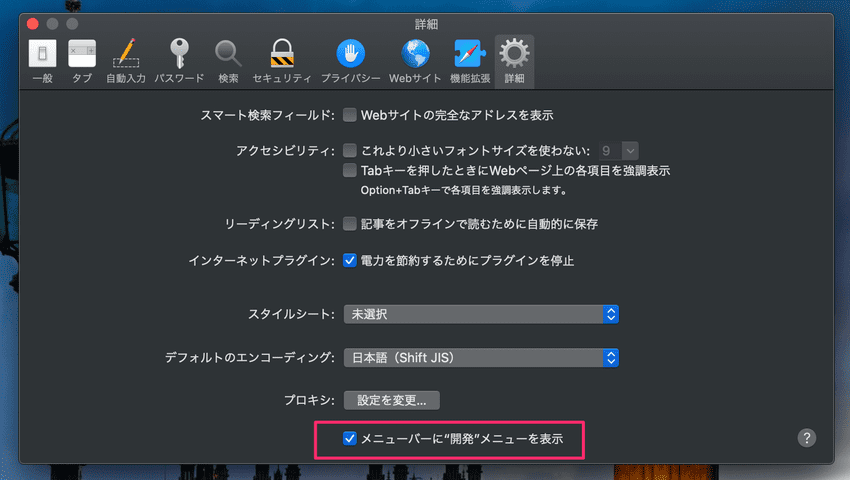Expand the デフォルトのエンコーディング dropdown
The width and height of the screenshot is (850, 480).
pos(481,357)
